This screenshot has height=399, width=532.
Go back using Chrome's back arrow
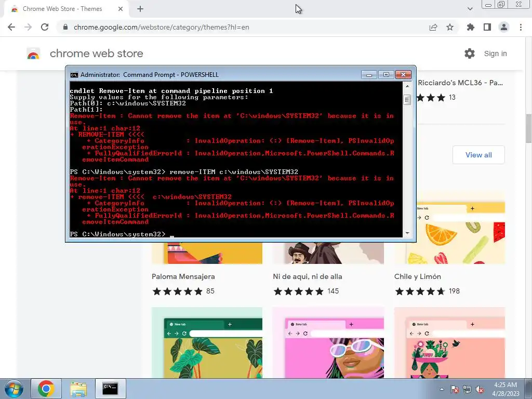point(11,27)
